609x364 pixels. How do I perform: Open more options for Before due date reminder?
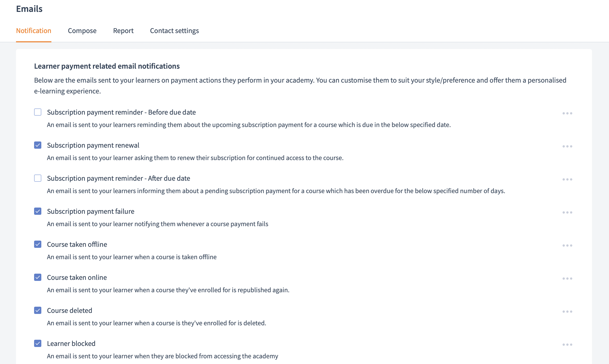pyautogui.click(x=567, y=113)
